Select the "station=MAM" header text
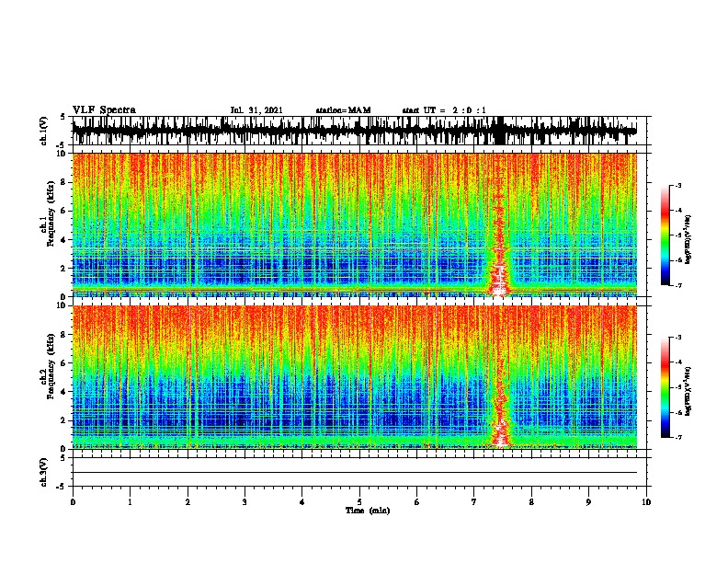This screenshot has height=563, width=728. pyautogui.click(x=343, y=110)
